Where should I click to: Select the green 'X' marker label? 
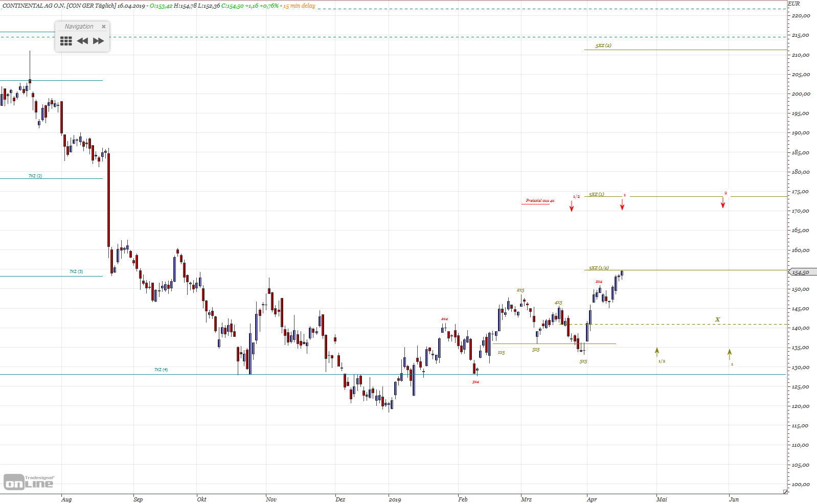[717, 319]
